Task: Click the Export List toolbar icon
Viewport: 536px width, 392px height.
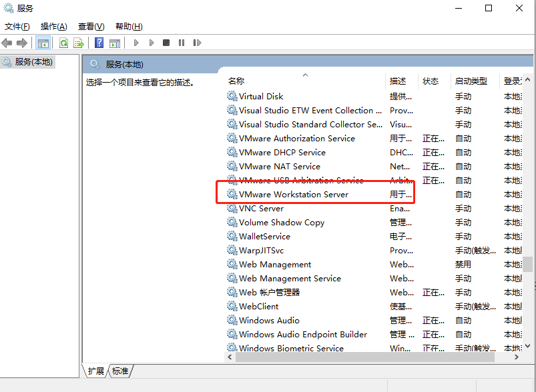Action: click(79, 43)
